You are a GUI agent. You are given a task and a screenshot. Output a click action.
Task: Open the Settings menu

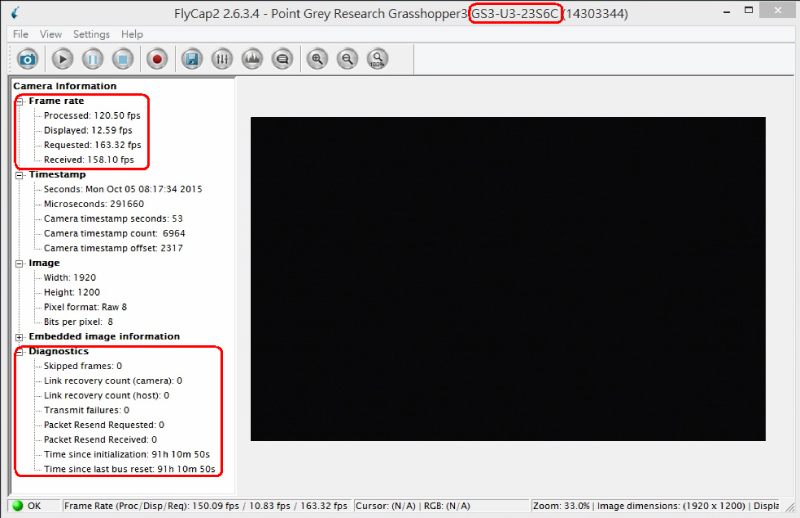tap(91, 34)
